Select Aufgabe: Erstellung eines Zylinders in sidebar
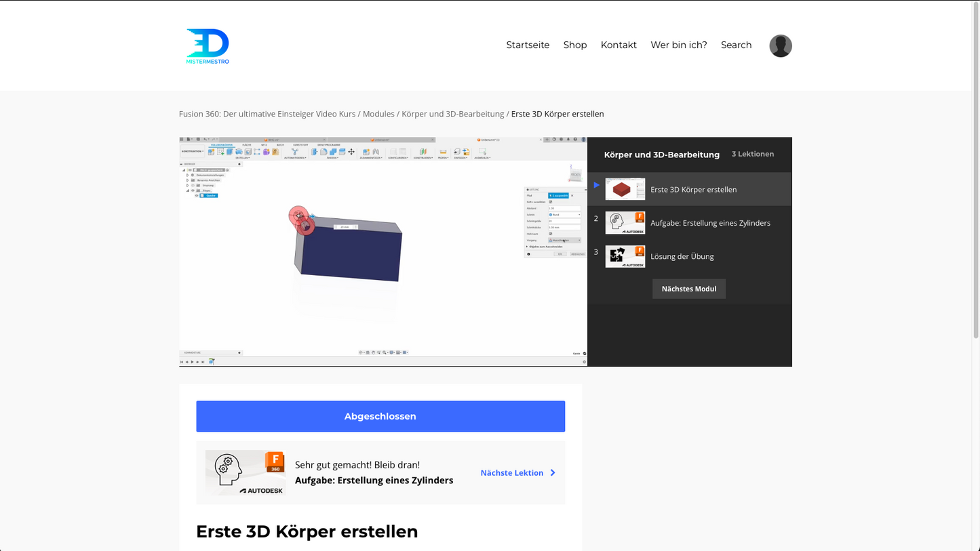This screenshot has width=980, height=551. tap(689, 223)
